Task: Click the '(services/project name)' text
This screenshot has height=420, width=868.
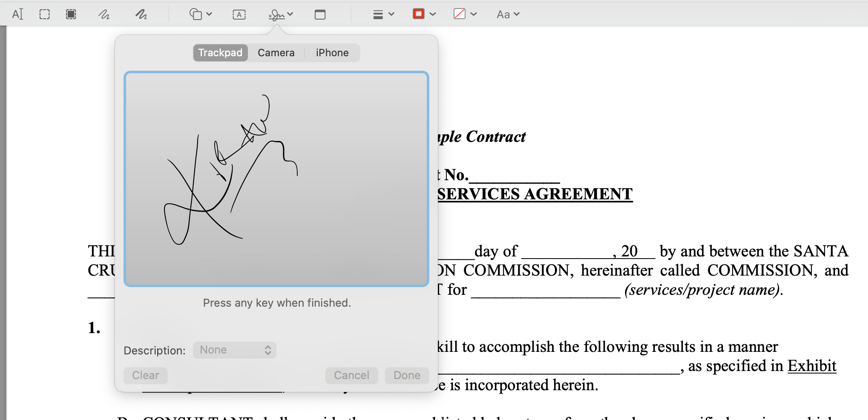Action: click(x=704, y=290)
